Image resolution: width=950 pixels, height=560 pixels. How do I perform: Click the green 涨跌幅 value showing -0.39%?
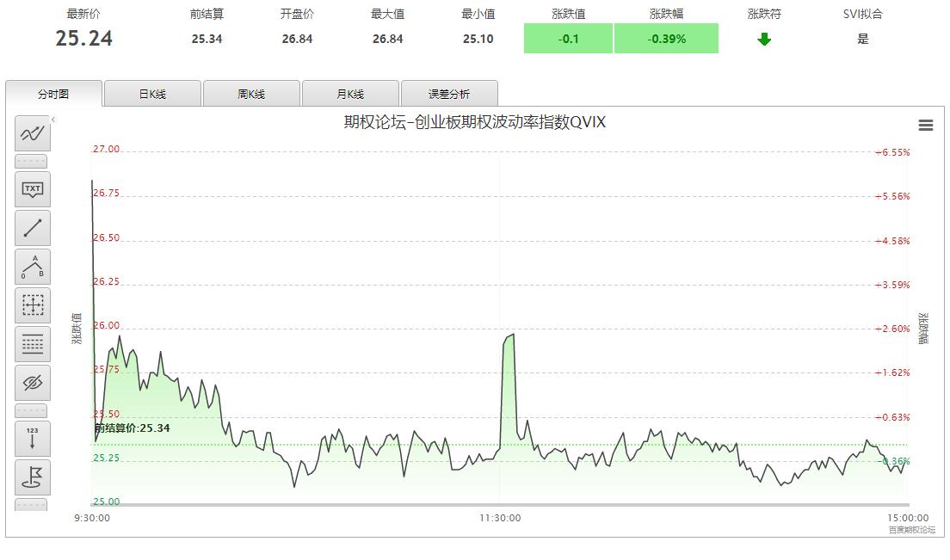click(665, 38)
